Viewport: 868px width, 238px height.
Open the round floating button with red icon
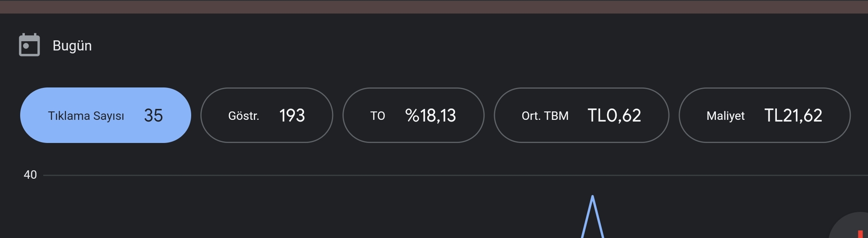(x=849, y=226)
